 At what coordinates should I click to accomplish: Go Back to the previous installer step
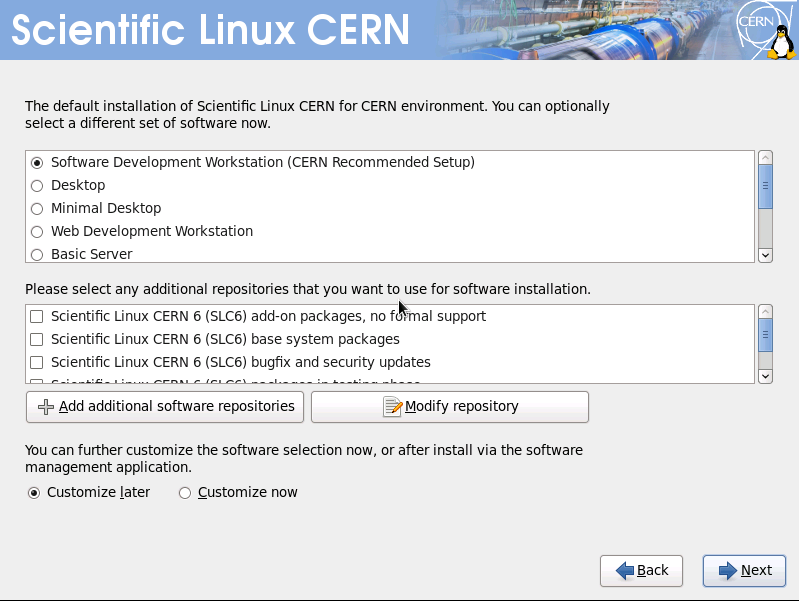coord(641,570)
